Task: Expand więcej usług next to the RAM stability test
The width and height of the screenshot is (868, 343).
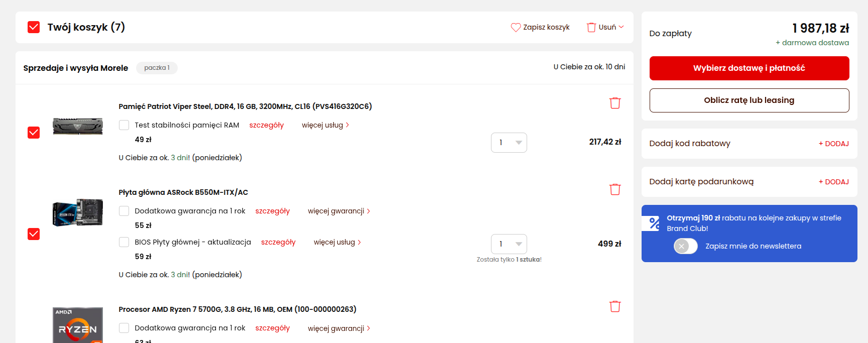Action: pos(325,125)
